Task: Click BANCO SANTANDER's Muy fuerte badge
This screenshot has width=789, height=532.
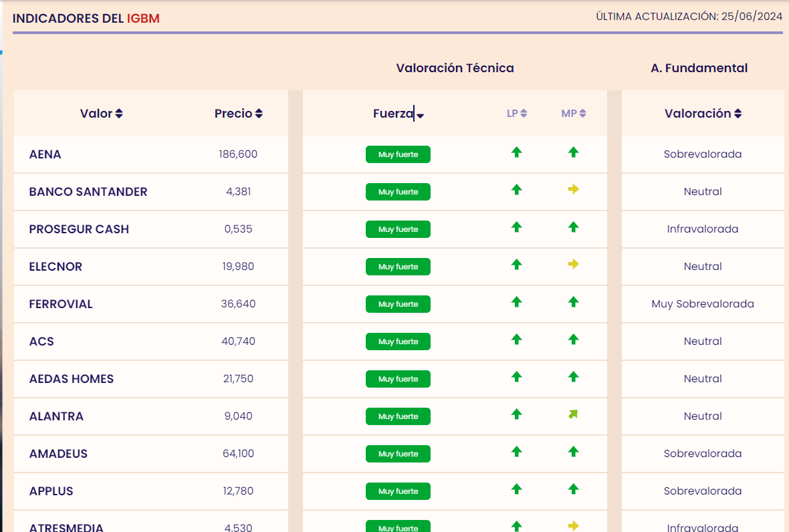Action: [398, 192]
